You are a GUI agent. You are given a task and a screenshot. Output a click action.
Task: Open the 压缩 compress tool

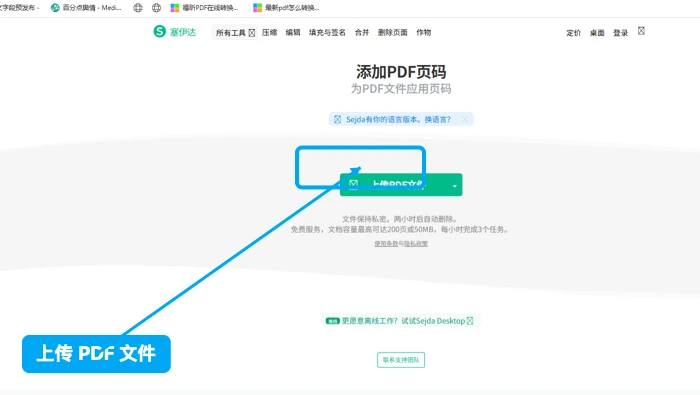[270, 33]
